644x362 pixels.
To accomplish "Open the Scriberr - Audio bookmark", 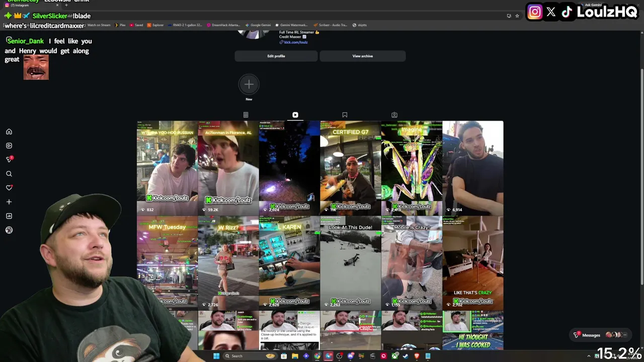I will 330,25.
